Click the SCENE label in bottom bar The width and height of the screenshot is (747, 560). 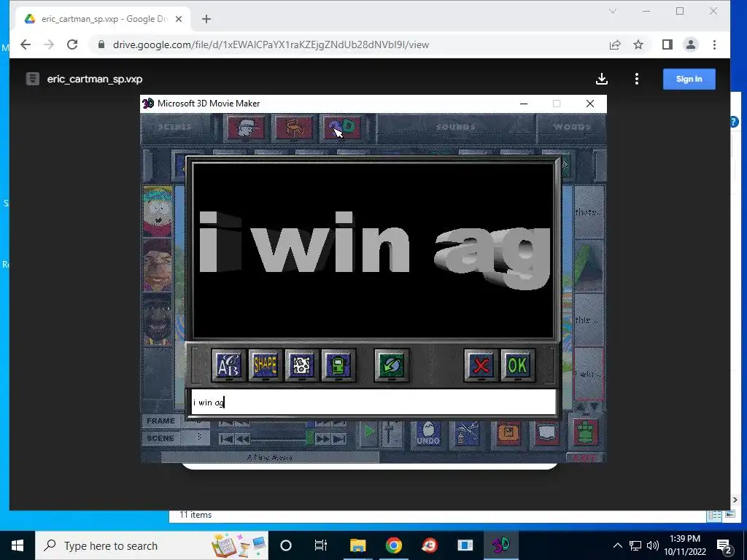[x=160, y=438]
